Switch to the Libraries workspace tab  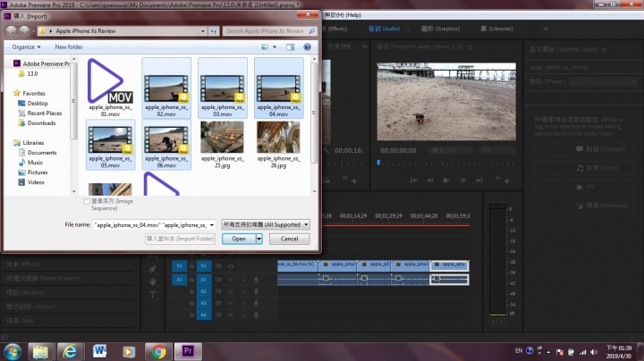(x=496, y=29)
